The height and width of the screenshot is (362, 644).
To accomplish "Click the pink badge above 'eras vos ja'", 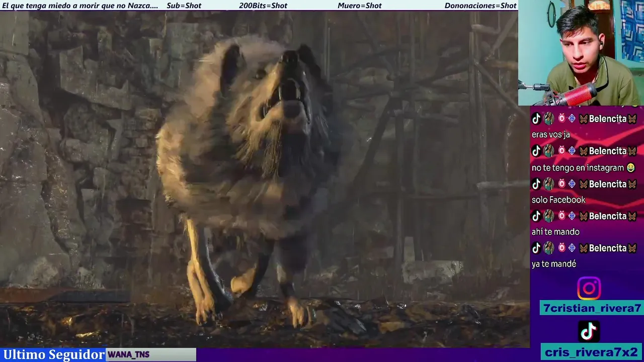I will point(561,119).
